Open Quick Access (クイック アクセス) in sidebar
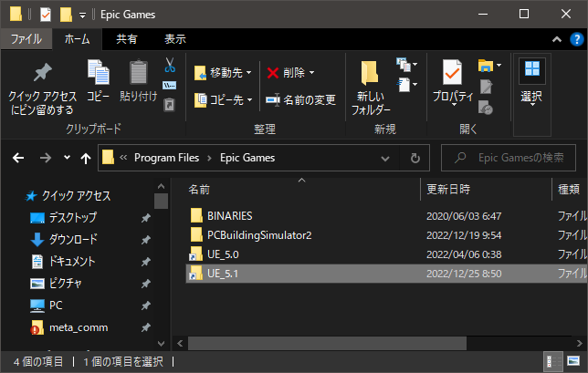Screen dimensions: 588x373 [x=68, y=196]
